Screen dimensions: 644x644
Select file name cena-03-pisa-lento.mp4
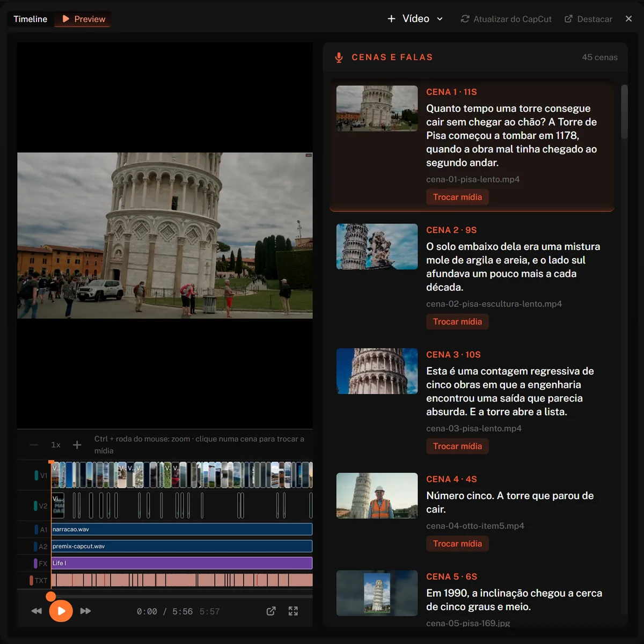pos(474,428)
